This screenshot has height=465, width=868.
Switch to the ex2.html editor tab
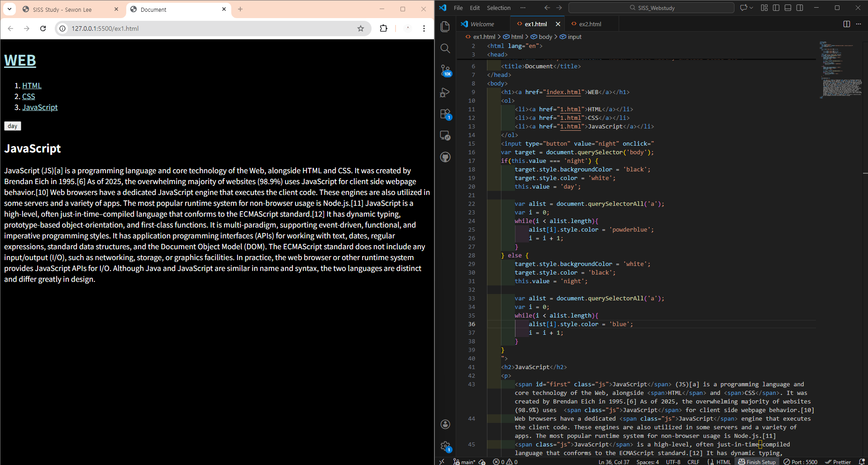[590, 24]
